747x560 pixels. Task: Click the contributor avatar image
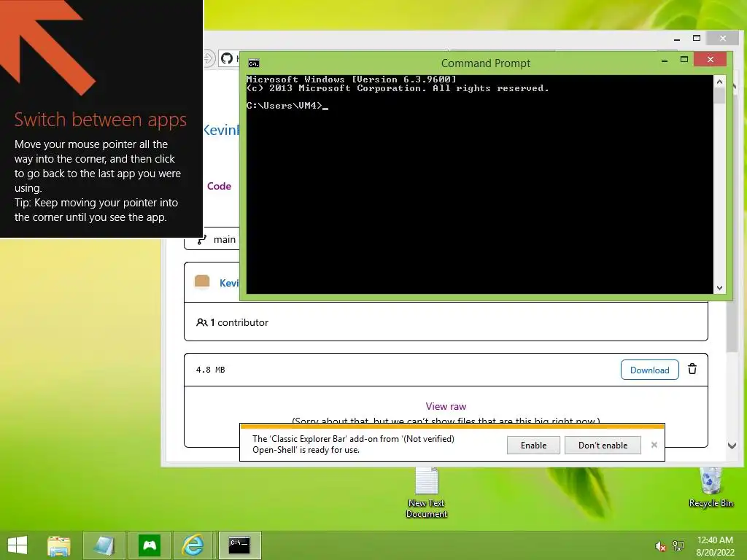(202, 282)
